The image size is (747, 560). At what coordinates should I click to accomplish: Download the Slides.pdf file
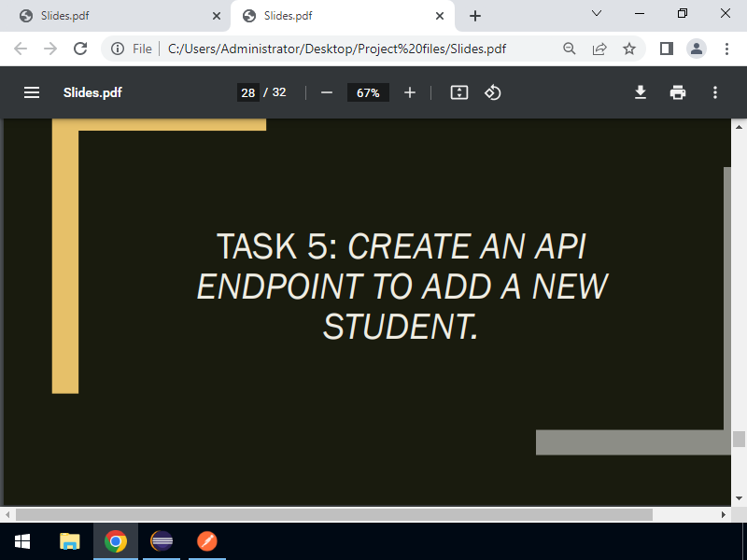(641, 92)
